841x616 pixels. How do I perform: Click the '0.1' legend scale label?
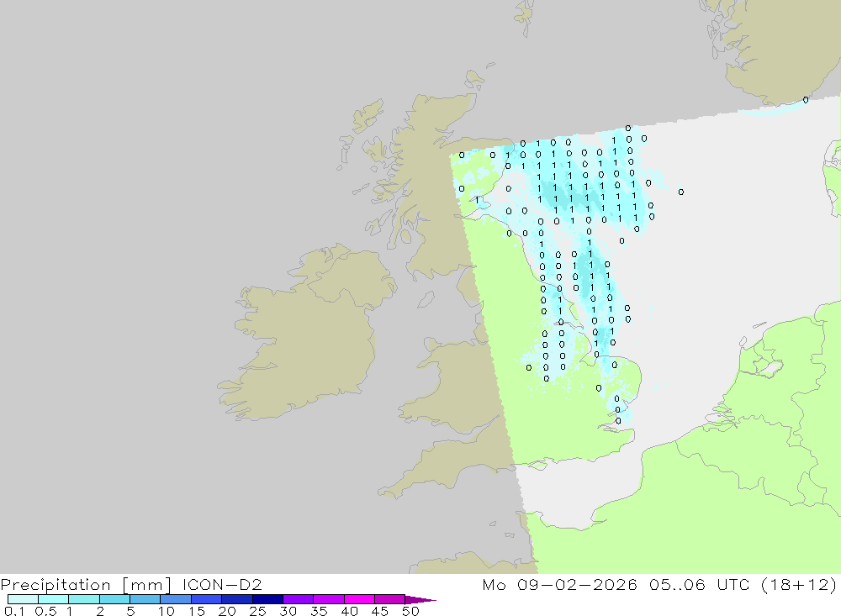(14, 611)
